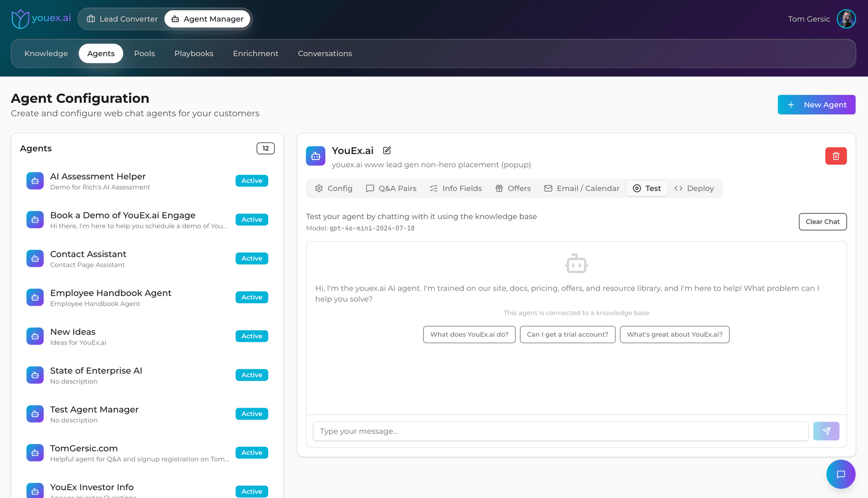Open the Knowledge section
Viewport: 868px width, 498px height.
[46, 53]
